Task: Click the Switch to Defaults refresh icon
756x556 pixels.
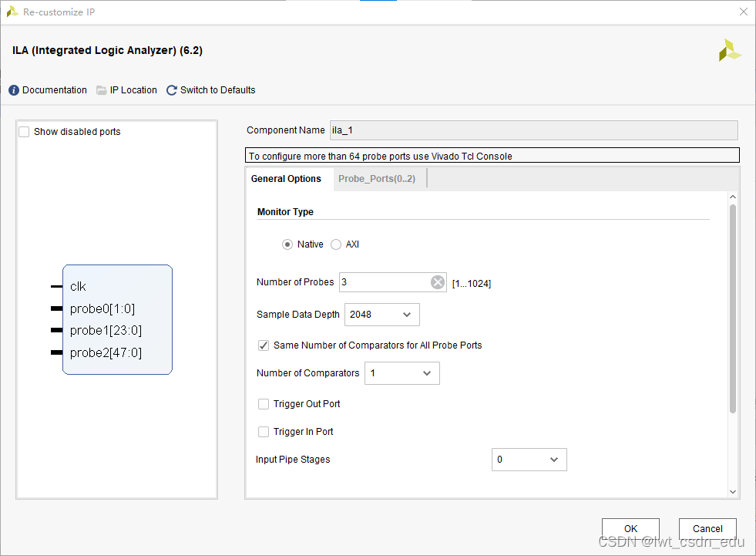Action: click(172, 90)
